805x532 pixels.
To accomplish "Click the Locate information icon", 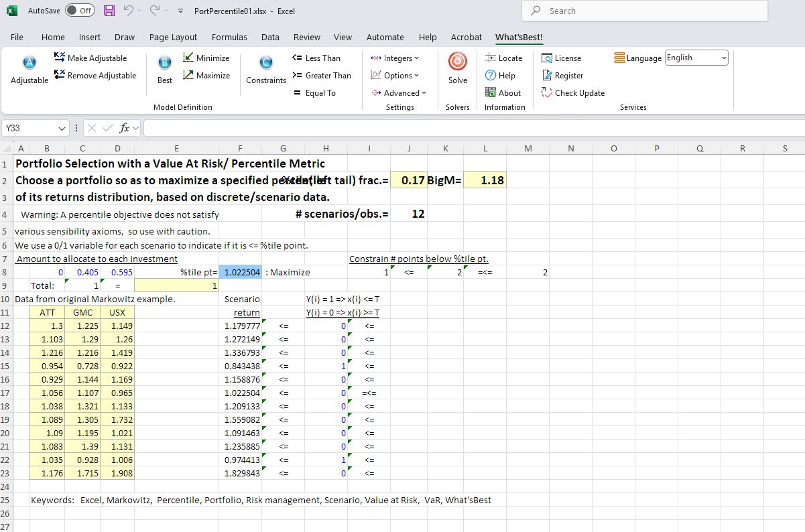I will pos(503,58).
